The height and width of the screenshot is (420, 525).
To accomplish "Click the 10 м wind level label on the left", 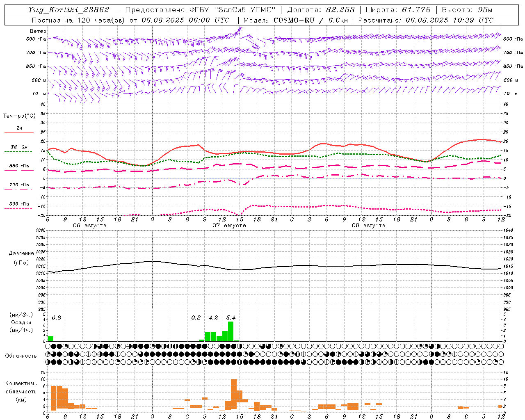I will 40,94.
